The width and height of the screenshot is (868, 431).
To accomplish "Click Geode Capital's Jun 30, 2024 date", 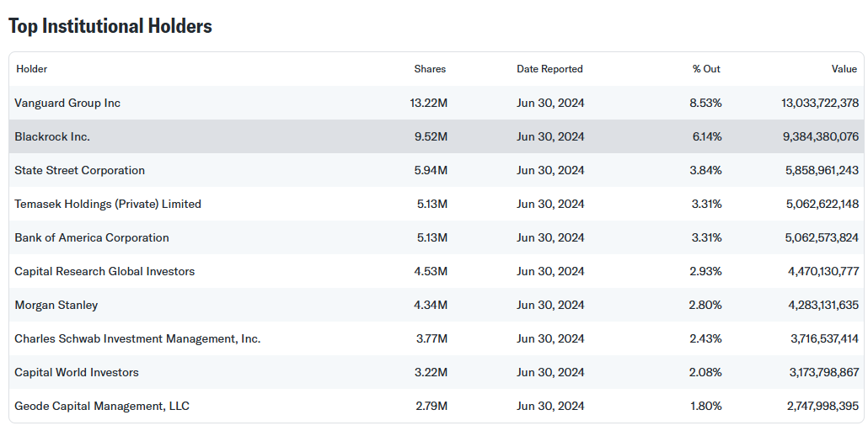I will click(550, 406).
